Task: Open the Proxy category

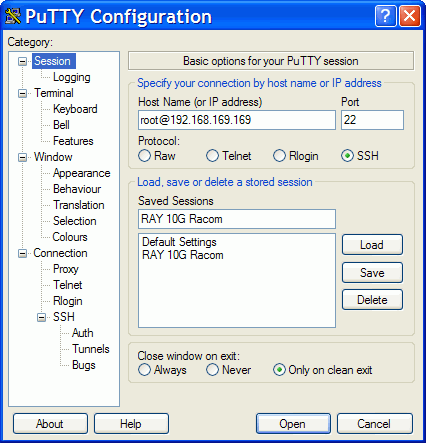Action: [66, 269]
